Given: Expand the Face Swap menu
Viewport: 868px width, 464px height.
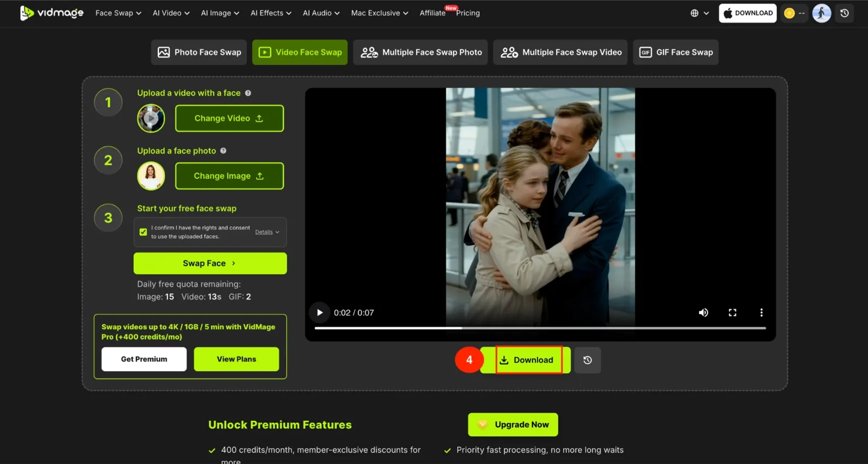Looking at the screenshot, I should [x=118, y=13].
